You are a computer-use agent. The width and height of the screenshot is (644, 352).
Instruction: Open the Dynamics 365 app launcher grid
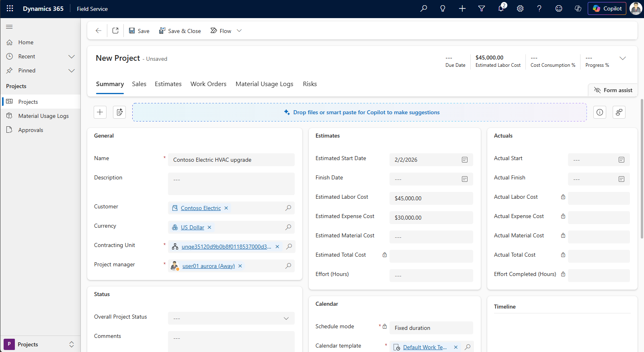pyautogui.click(x=10, y=8)
